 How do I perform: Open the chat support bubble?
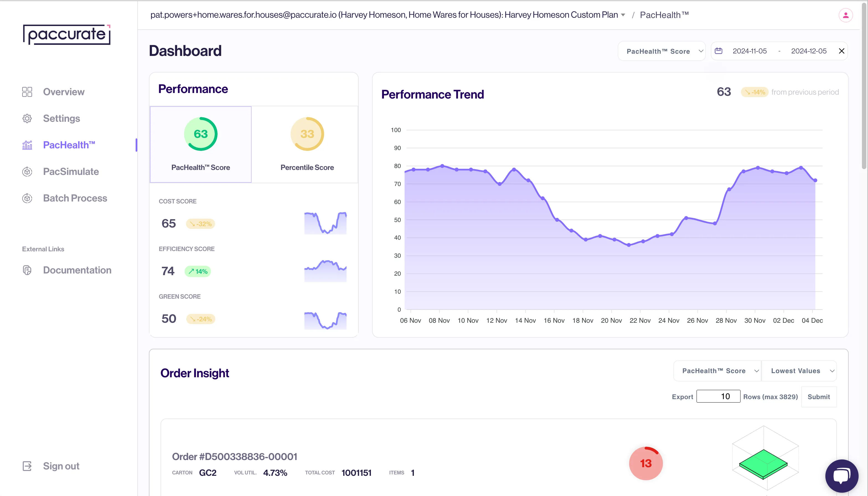tap(841, 476)
